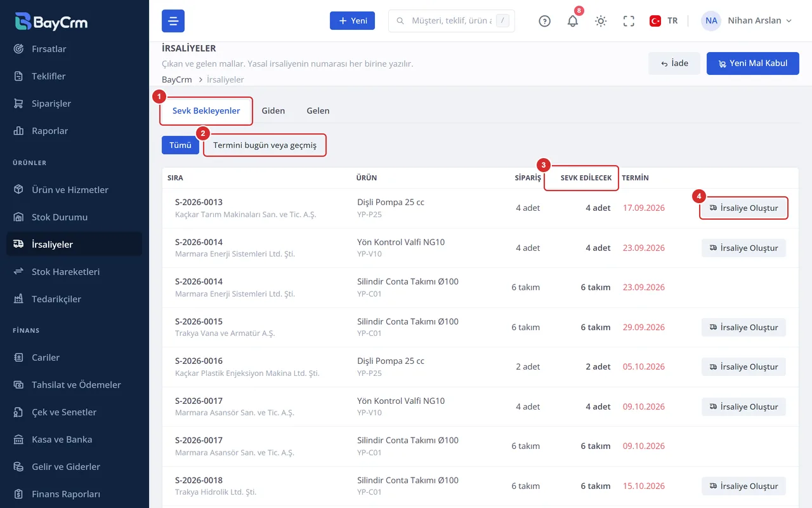Open the notifications bell icon
The width and height of the screenshot is (812, 508).
pos(573,21)
